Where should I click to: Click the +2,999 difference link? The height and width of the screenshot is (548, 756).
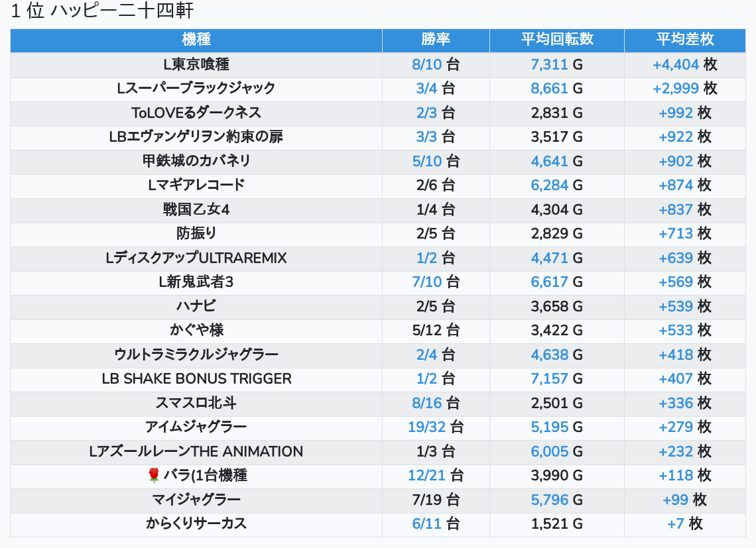[676, 89]
